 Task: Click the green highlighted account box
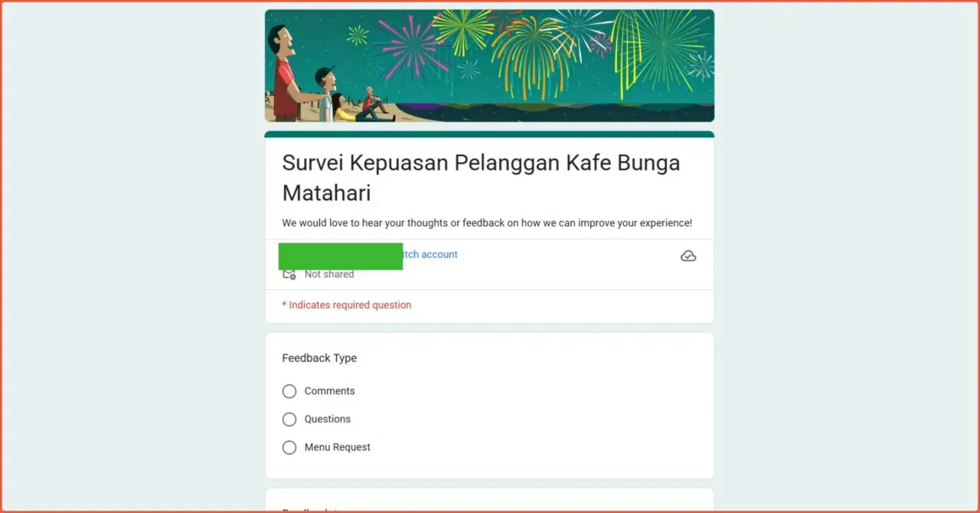340,256
